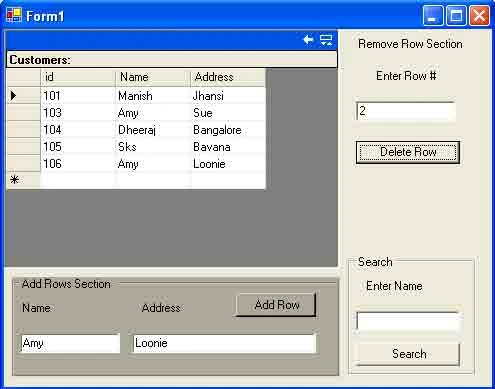Click the row header of row 106
495x389 pixels.
(23, 164)
